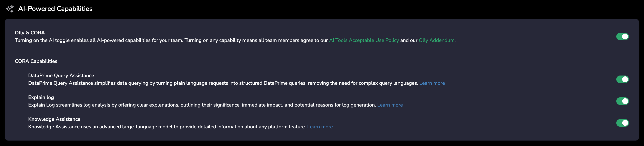
Task: Click Learn more next to Explain log description
Action: [390, 105]
